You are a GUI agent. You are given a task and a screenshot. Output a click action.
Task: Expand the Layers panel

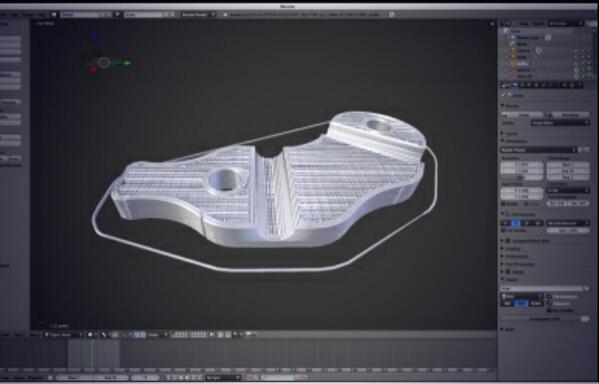point(511,133)
